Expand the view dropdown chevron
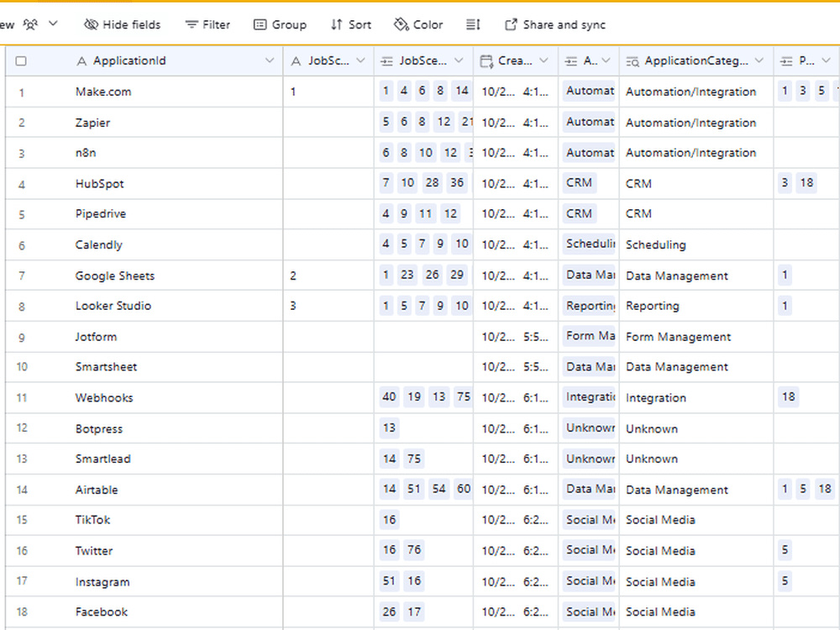The height and width of the screenshot is (630, 840). 53,24
